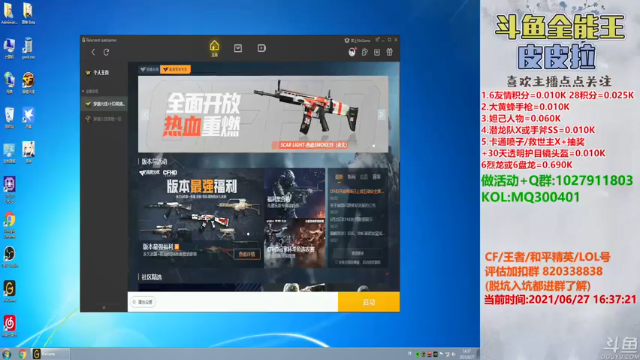Open the second desktop folder icon
Screen dimensions: 640x360
(28, 13)
